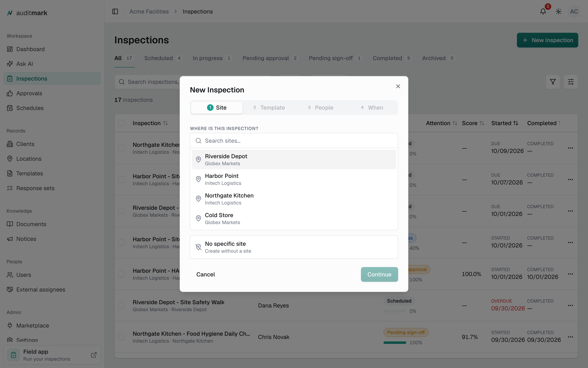Open row actions for Riverside Depot Site Safety Walk
This screenshot has width=588, height=368.
coord(570,305)
